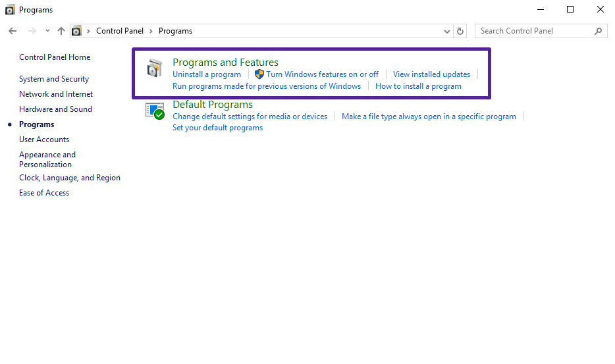Click the Programs and Features category icon
Viewport: 615px width, 364px height.
[155, 68]
